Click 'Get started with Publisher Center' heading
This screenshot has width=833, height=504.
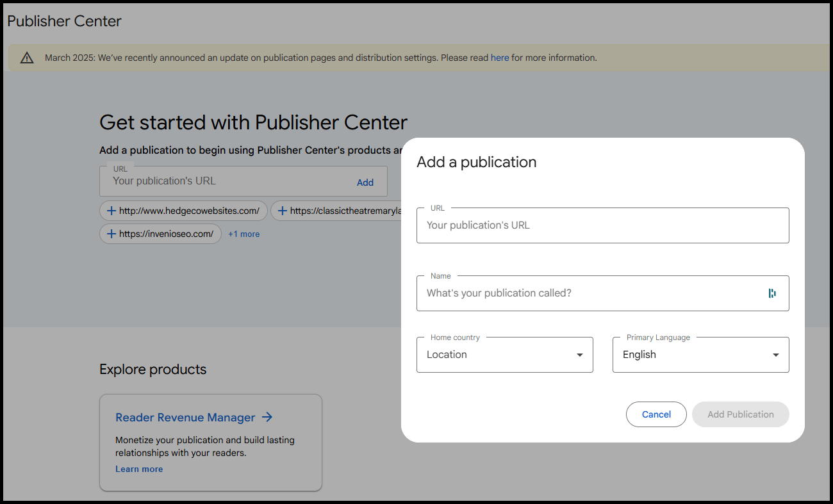[253, 122]
